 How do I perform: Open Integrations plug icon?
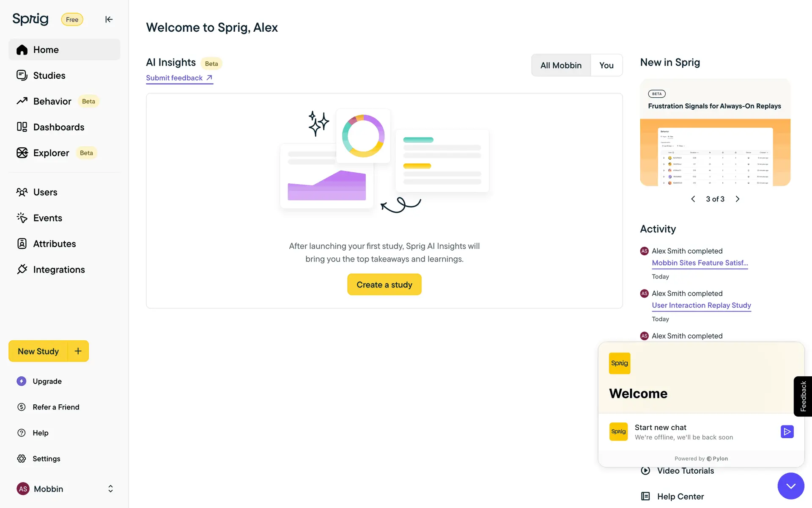point(22,270)
